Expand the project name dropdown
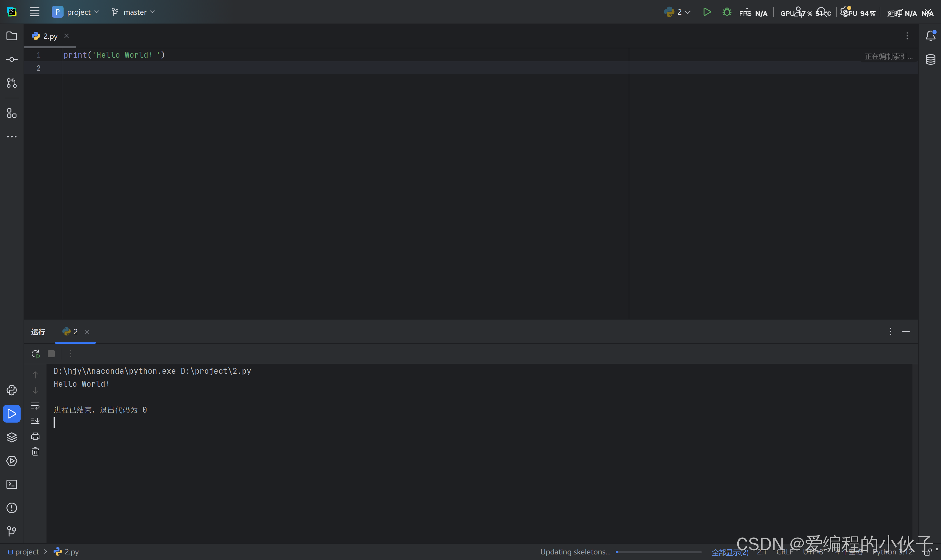Screen dimensions: 941x560 pyautogui.click(x=75, y=12)
